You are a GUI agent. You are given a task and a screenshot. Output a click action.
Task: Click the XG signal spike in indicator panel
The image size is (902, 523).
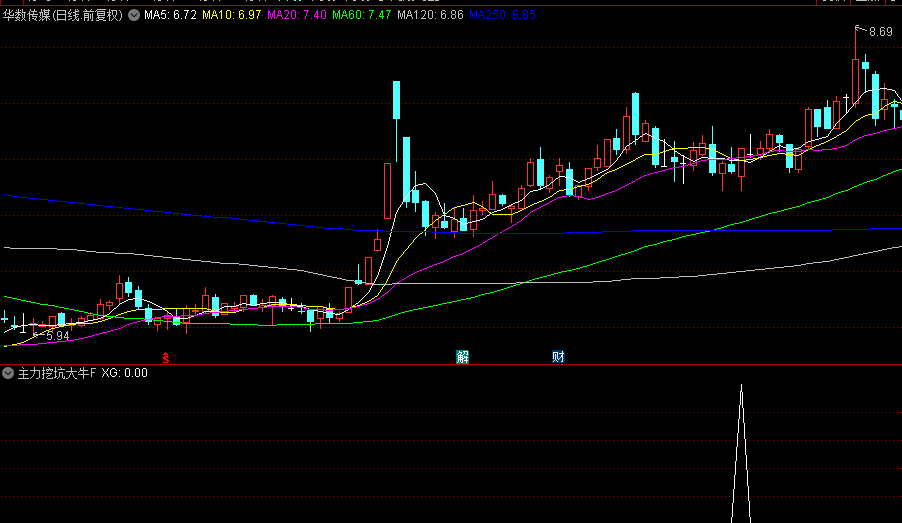[741, 453]
